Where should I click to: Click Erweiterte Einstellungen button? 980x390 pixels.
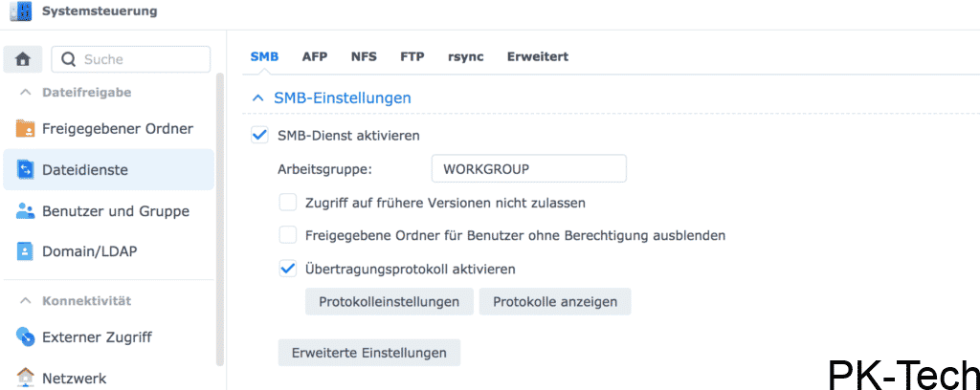pyautogui.click(x=368, y=353)
